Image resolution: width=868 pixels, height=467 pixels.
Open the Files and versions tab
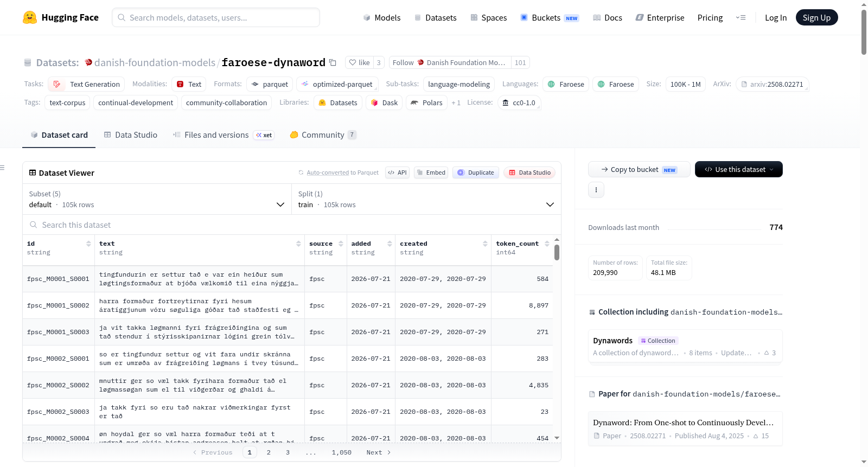coord(224,135)
